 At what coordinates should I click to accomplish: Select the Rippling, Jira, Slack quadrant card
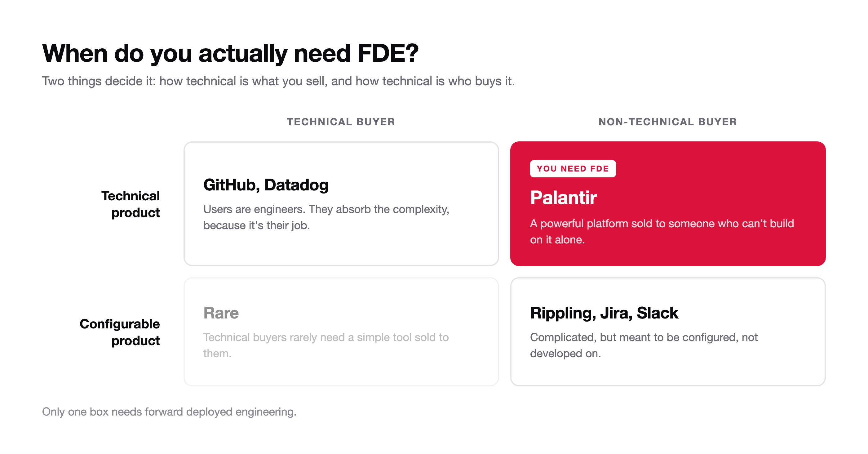(x=667, y=332)
